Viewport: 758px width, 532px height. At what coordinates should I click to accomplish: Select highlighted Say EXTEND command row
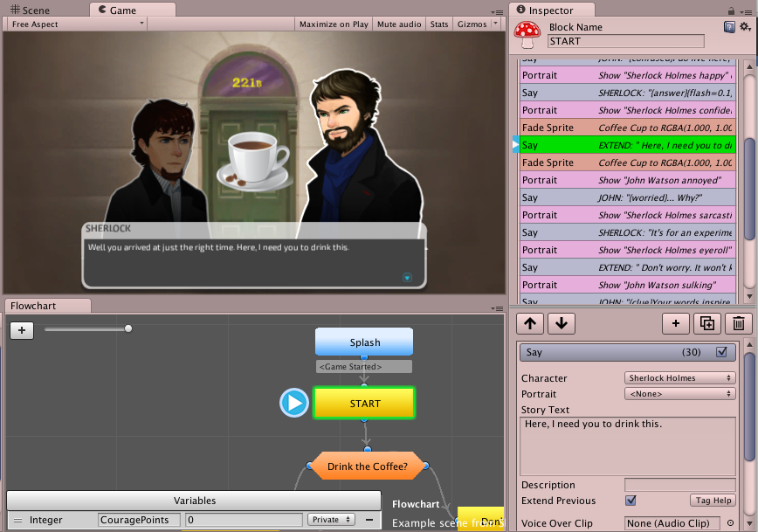click(628, 145)
